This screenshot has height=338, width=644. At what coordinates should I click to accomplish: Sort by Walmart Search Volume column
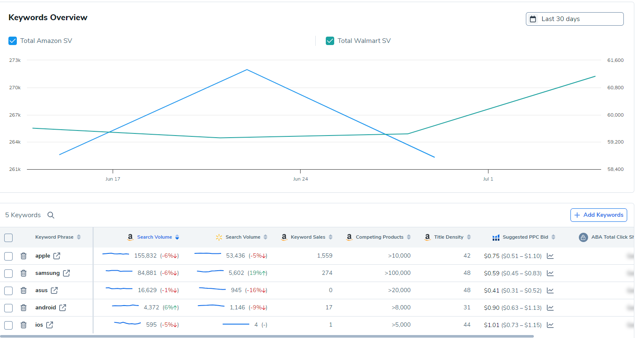click(265, 237)
